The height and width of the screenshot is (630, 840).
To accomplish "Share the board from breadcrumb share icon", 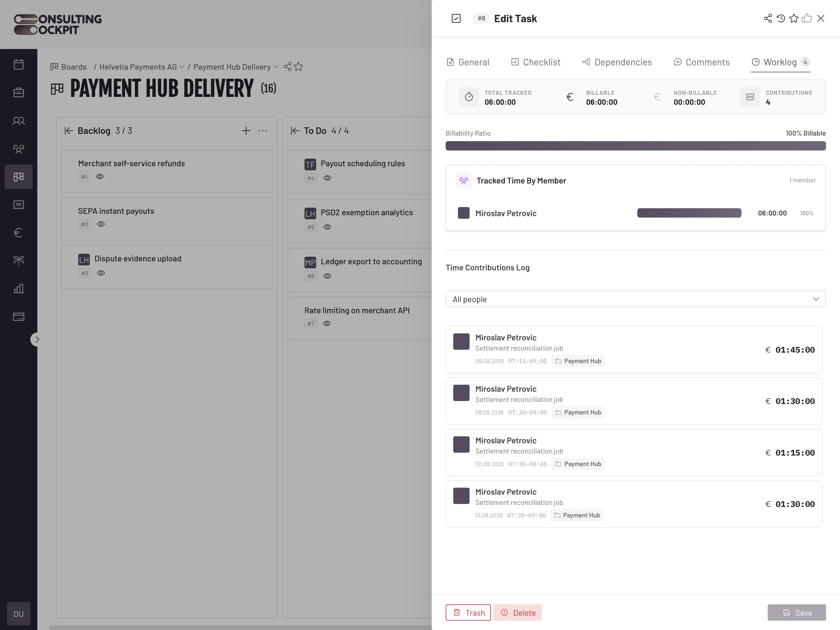I will 288,67.
